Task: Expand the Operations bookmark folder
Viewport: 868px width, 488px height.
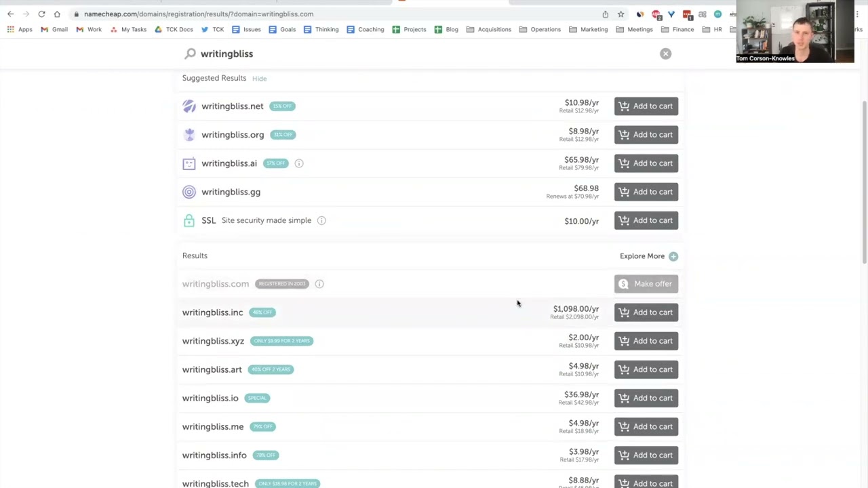Action: 540,29
